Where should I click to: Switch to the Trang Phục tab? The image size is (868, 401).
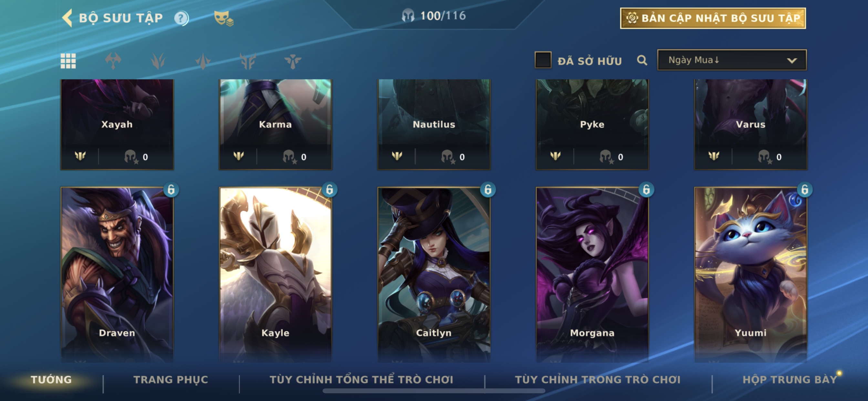170,379
